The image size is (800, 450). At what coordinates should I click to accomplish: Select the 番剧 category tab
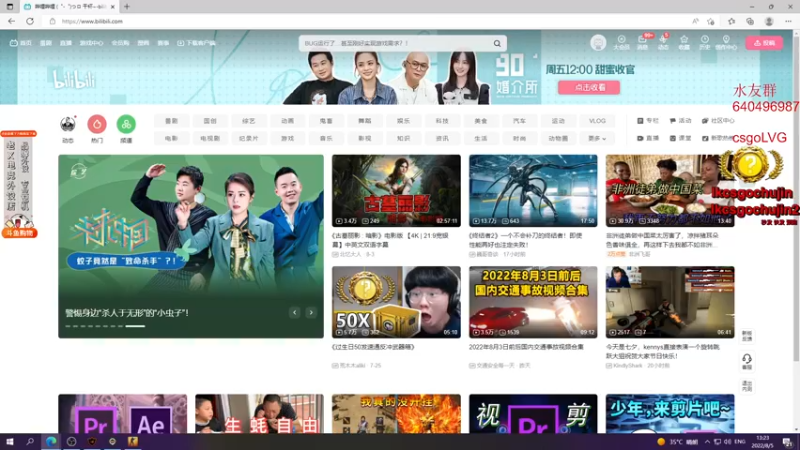tap(171, 121)
